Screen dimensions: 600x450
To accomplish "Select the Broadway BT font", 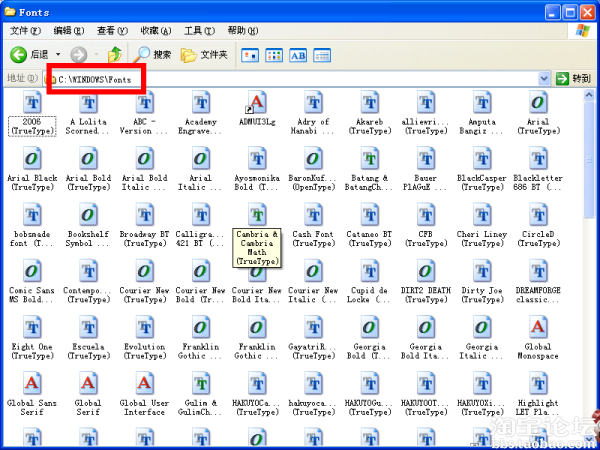I will tap(144, 226).
